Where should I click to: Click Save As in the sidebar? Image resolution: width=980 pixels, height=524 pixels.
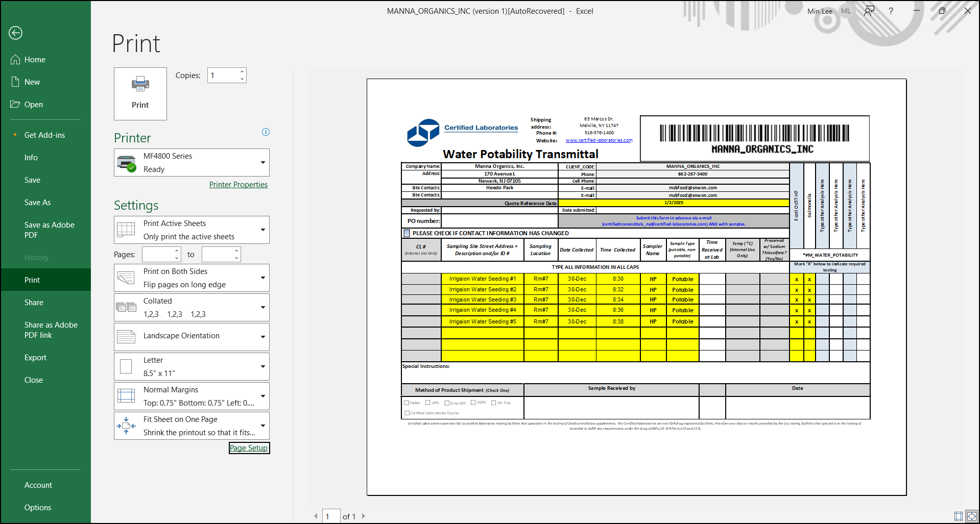pos(45,203)
